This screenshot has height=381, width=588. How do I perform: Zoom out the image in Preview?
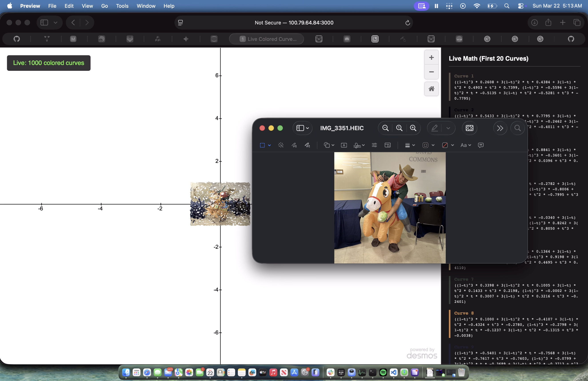click(x=385, y=128)
